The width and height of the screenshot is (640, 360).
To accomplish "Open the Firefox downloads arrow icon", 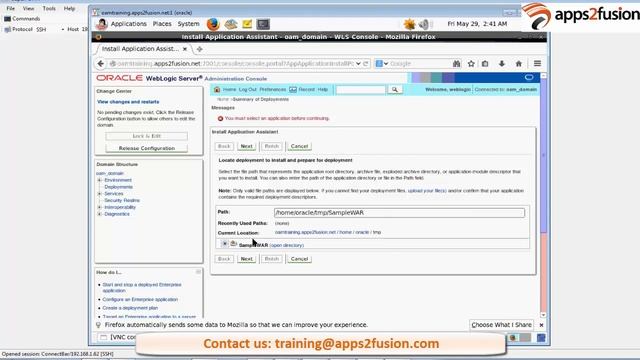I will click(502, 64).
